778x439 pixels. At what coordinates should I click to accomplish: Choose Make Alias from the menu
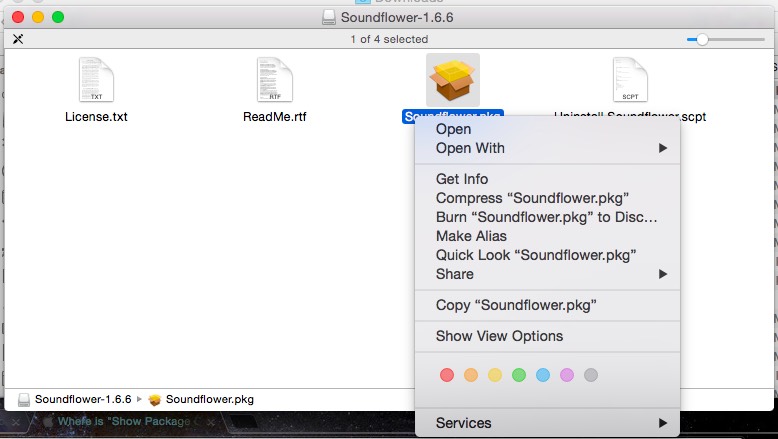tap(547, 236)
